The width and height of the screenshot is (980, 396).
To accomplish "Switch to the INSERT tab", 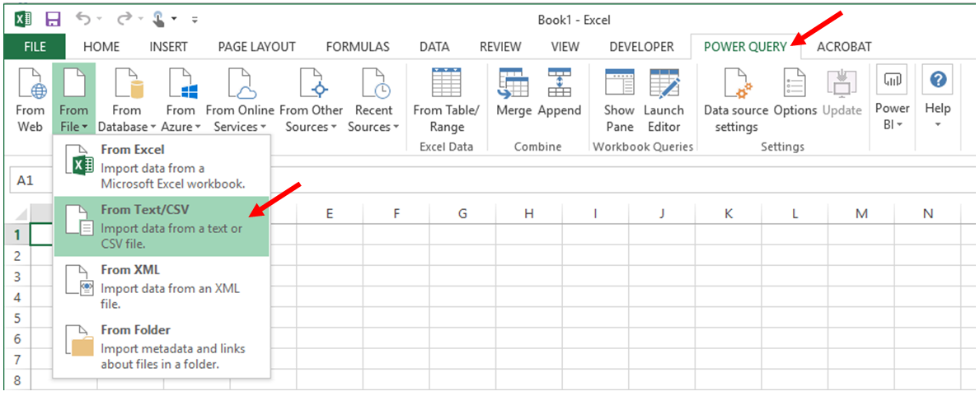I will pyautogui.click(x=169, y=47).
